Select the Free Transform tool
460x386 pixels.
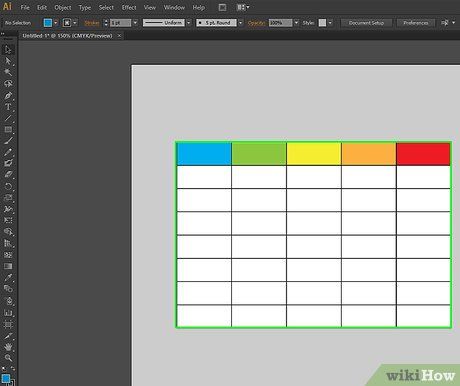coord(8,220)
